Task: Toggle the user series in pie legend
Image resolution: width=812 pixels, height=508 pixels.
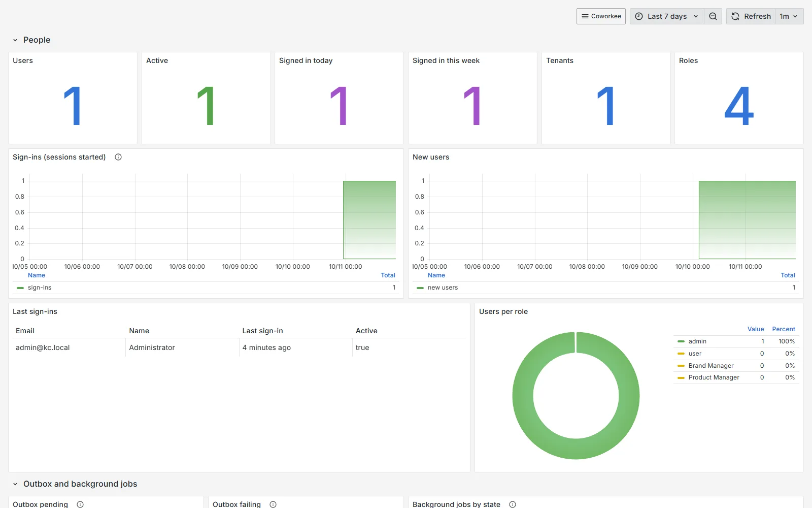Action: pos(695,354)
